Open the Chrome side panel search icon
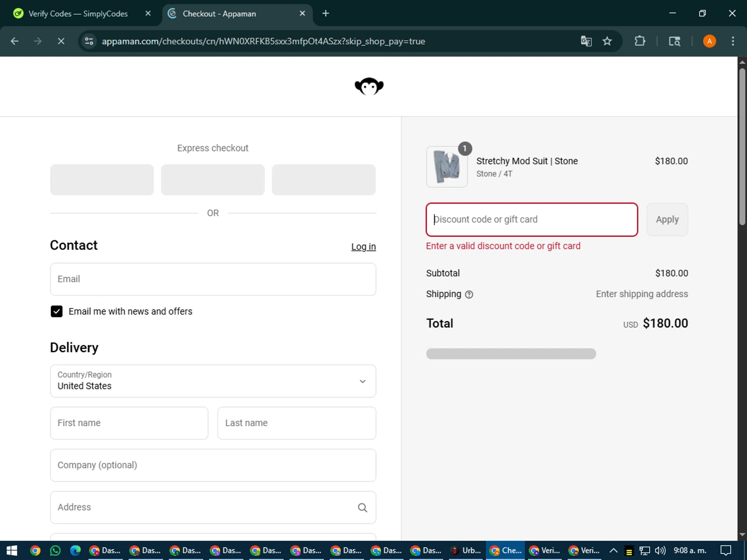This screenshot has height=560, width=747. pos(674,41)
